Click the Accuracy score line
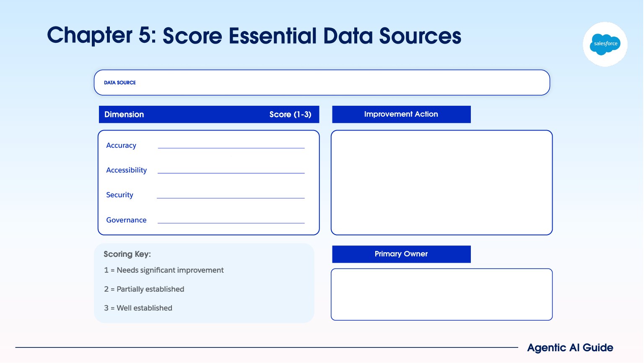Viewport: 644px width, 363px height. pos(231,148)
